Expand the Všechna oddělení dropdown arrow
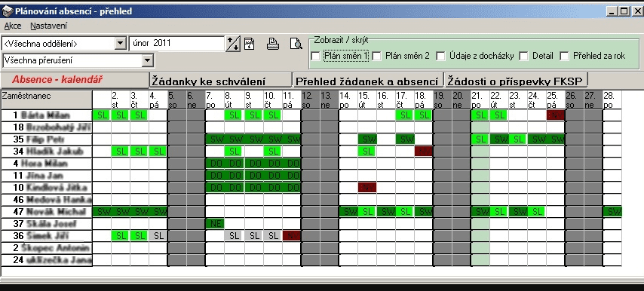Screen dimensions: 644x291 120,44
